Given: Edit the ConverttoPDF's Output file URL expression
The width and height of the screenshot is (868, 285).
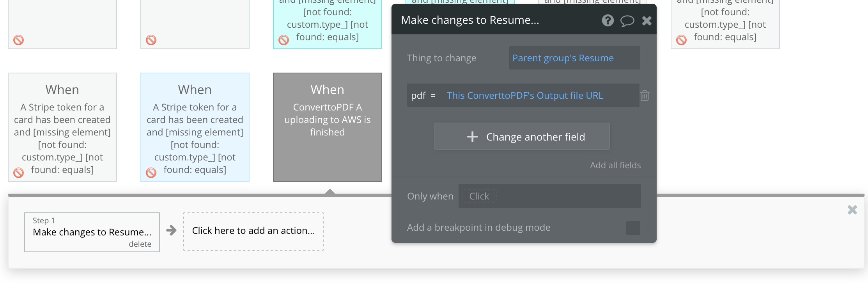Looking at the screenshot, I should (524, 96).
